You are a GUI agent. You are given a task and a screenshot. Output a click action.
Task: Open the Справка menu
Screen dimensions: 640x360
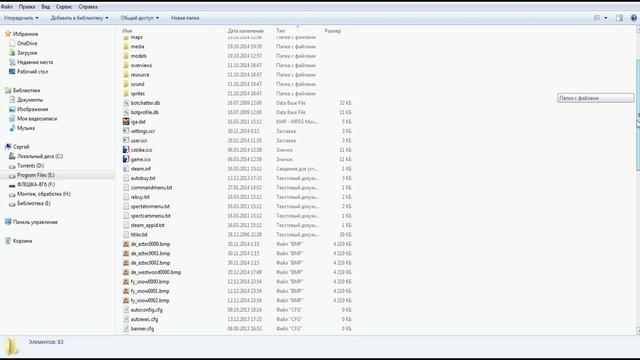(x=88, y=7)
